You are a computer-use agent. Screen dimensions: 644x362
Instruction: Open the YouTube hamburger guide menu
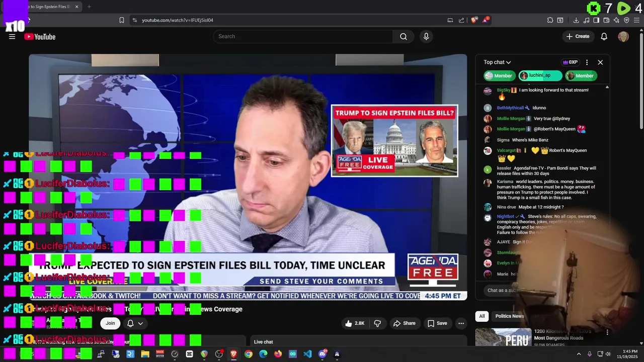(x=12, y=37)
